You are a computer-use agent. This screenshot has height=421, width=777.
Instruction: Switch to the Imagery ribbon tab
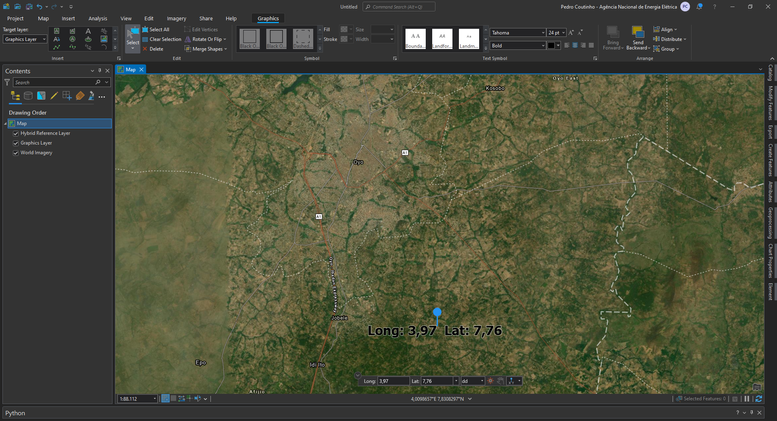(176, 18)
